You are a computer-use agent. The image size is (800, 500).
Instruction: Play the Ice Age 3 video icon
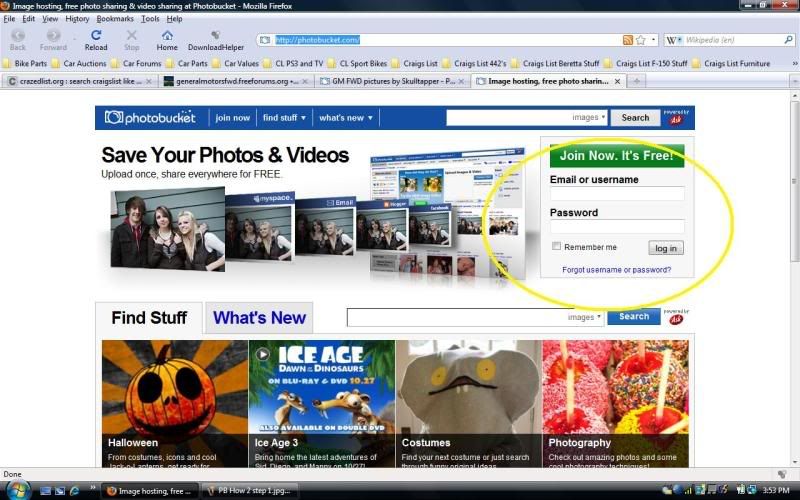(262, 354)
